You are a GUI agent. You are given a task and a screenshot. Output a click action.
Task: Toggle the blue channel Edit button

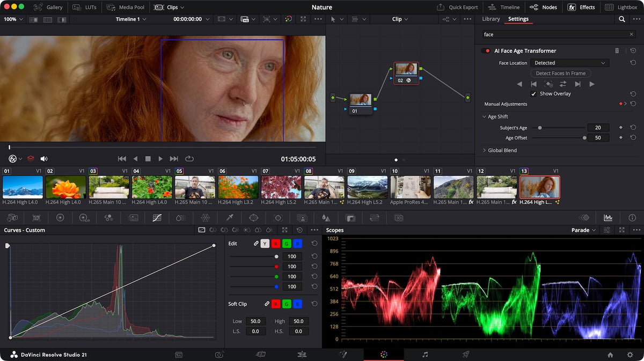click(298, 244)
